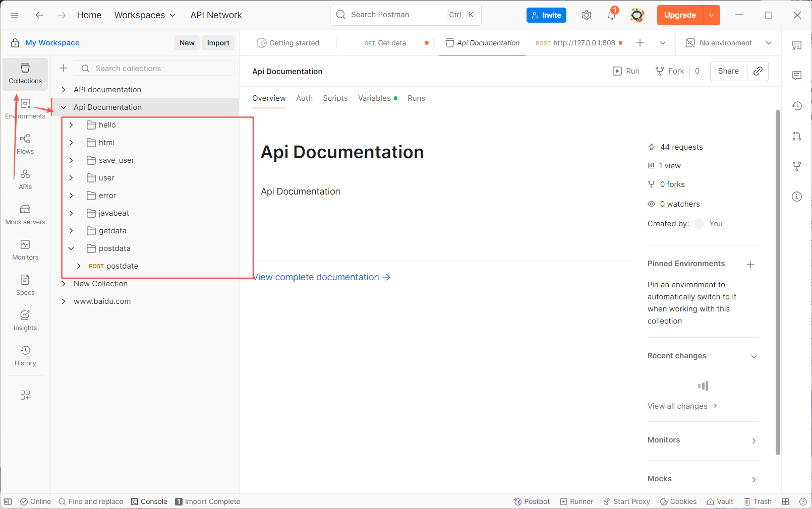Open the Mock servers sidebar panel

pyautogui.click(x=25, y=215)
